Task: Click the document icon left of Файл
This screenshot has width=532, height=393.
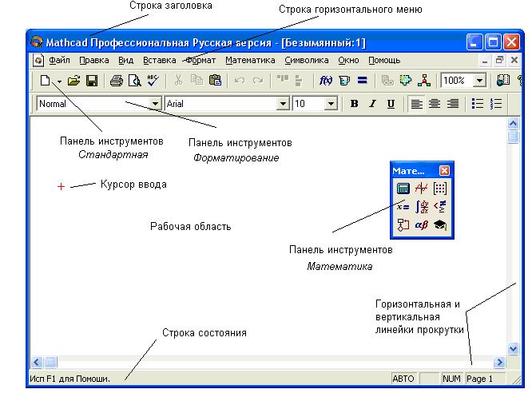Action: [x=38, y=61]
